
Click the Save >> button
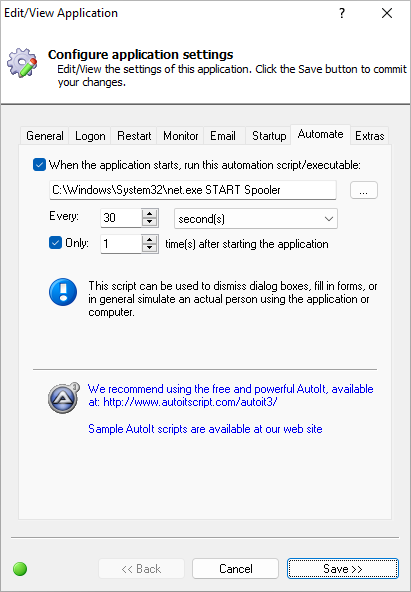342,569
